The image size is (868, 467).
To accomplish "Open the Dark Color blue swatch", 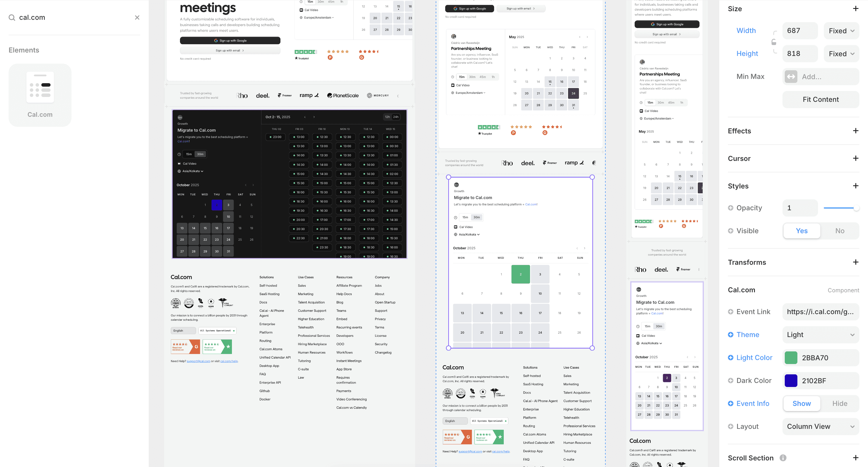I will click(x=791, y=380).
